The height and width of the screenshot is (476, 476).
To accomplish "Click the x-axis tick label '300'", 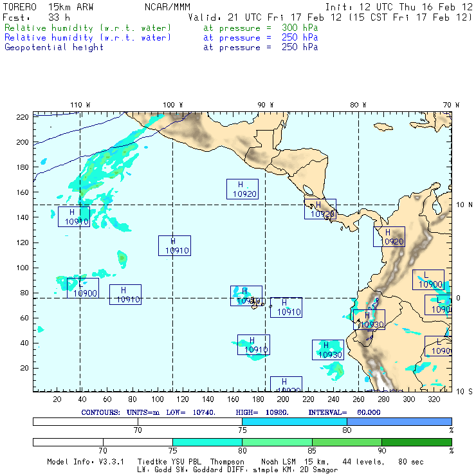I will pyautogui.click(x=408, y=399).
